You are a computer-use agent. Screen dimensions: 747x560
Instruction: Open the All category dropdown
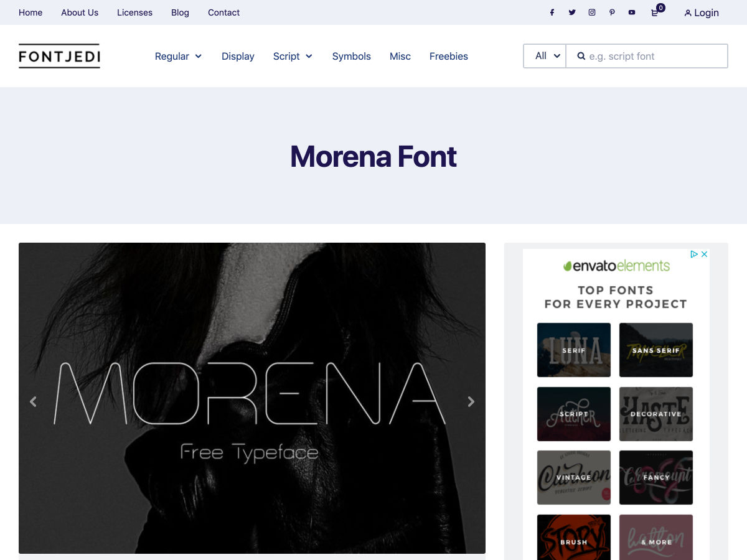pos(545,56)
